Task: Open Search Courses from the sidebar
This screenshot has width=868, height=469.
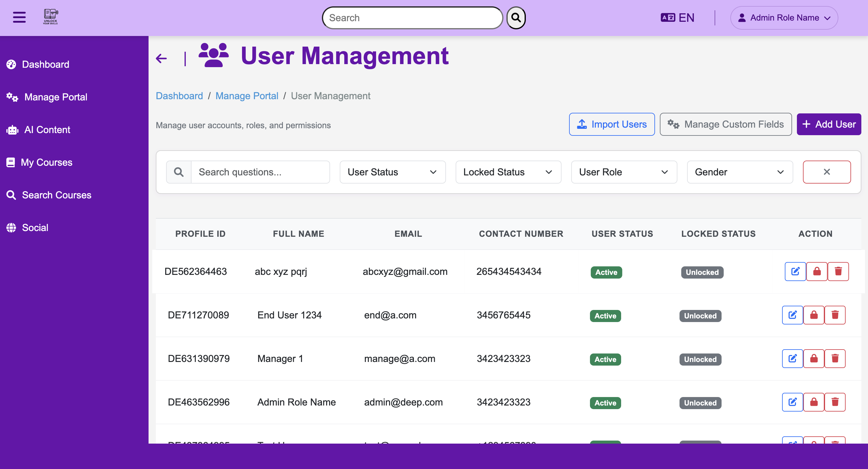Action: tap(56, 195)
